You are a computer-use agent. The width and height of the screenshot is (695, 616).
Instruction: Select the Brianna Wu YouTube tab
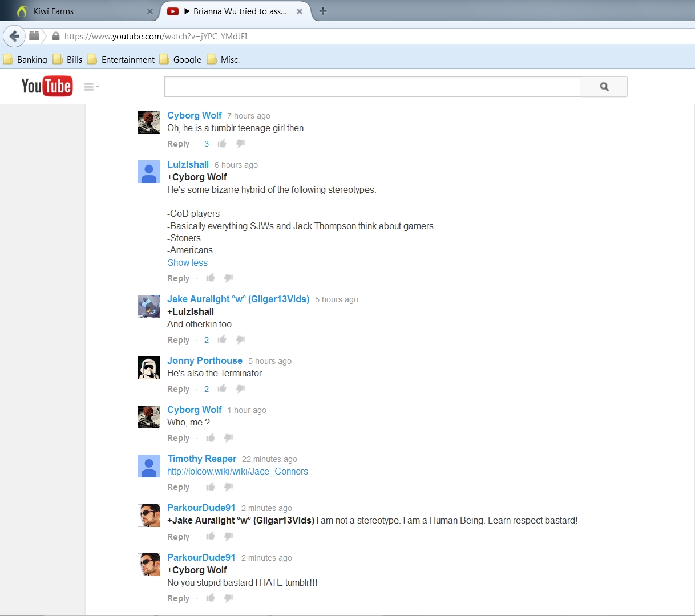pos(235,11)
